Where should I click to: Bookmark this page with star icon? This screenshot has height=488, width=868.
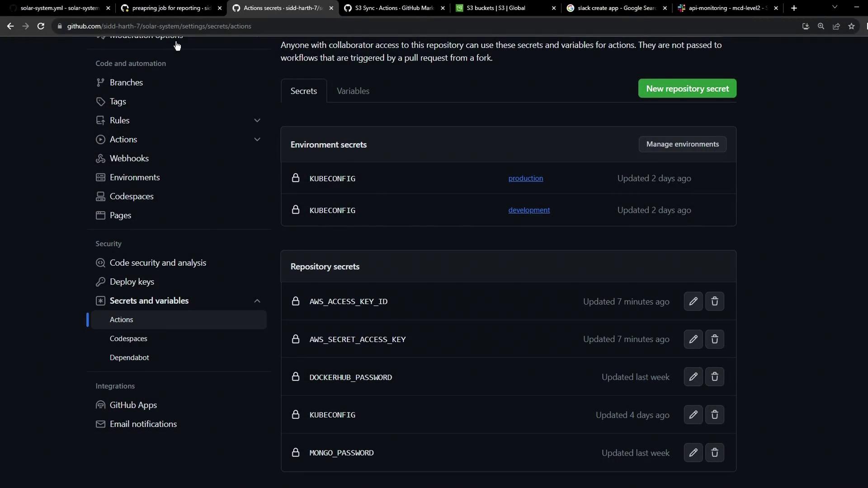851,26
